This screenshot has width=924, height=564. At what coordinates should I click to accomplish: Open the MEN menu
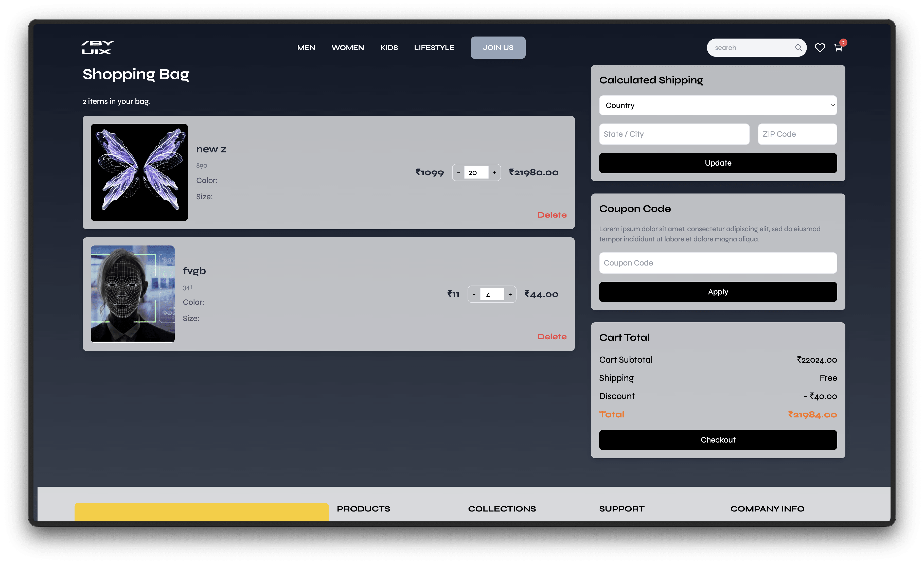[306, 48]
